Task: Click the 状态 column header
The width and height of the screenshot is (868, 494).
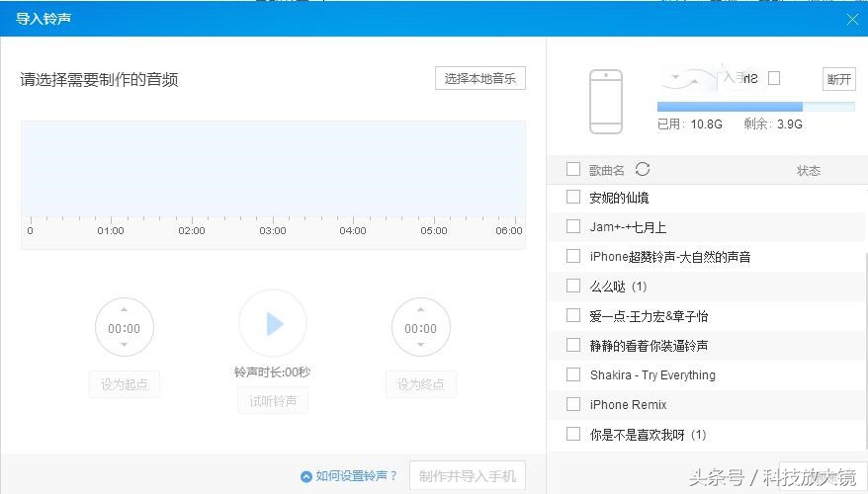Action: tap(809, 170)
